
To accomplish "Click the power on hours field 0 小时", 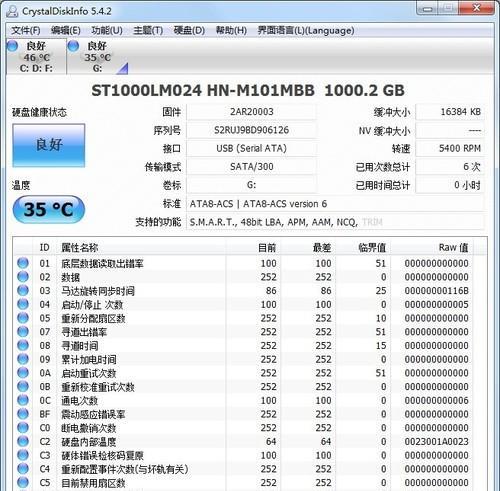I will tap(450, 185).
